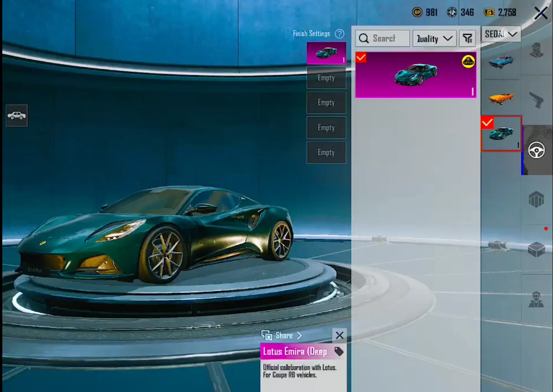Expand the Quality dropdown
This screenshot has width=553, height=392.
pos(435,39)
